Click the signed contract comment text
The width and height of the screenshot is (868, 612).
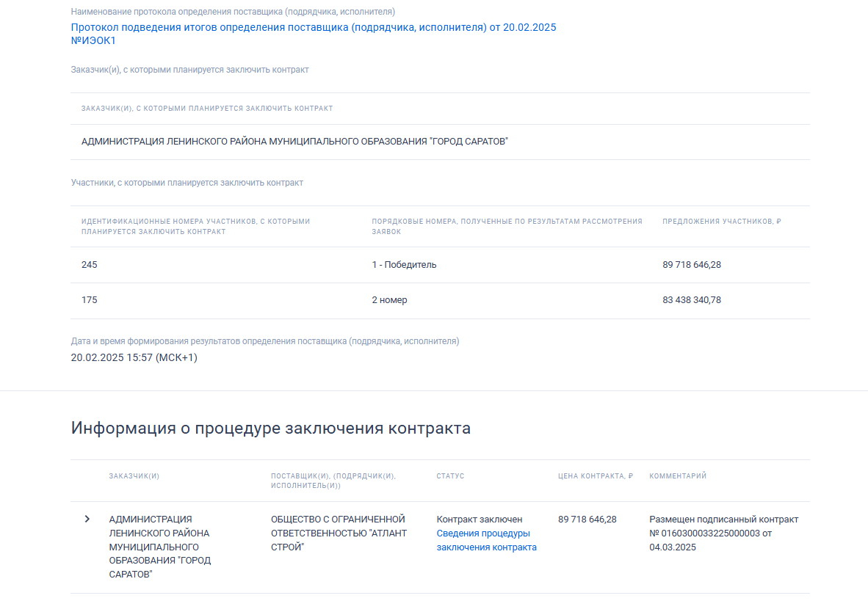[723, 533]
